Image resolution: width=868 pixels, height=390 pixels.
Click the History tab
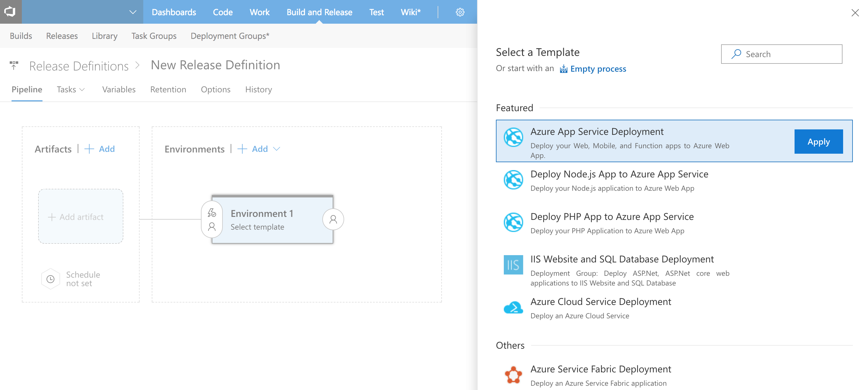[x=259, y=89]
